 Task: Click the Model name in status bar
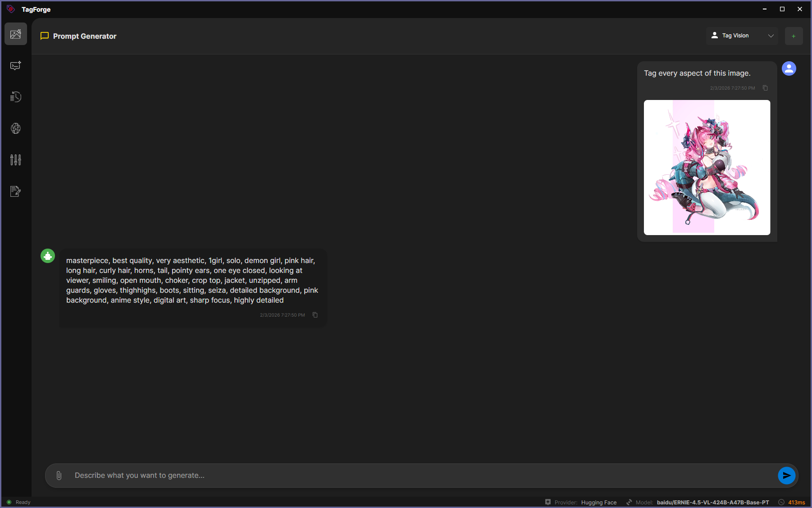(x=712, y=503)
